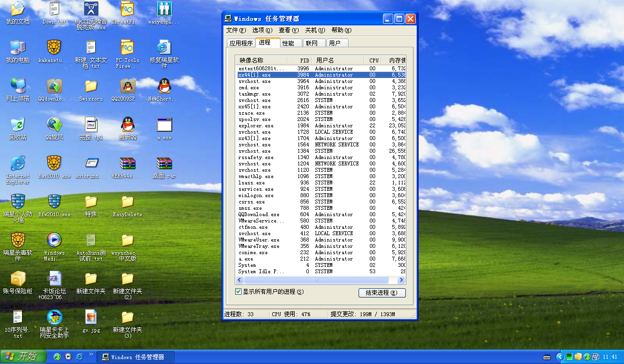Select the 回收站 recycle bin icon
The image size is (624, 364).
[x=18, y=125]
